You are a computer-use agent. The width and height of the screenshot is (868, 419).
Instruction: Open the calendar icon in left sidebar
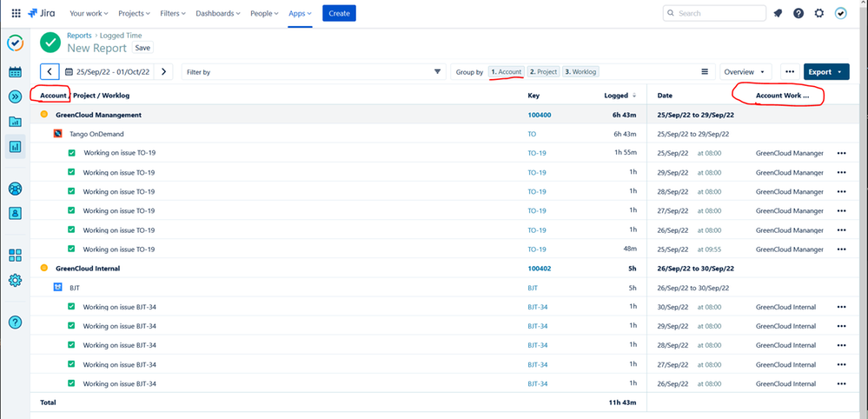(15, 72)
